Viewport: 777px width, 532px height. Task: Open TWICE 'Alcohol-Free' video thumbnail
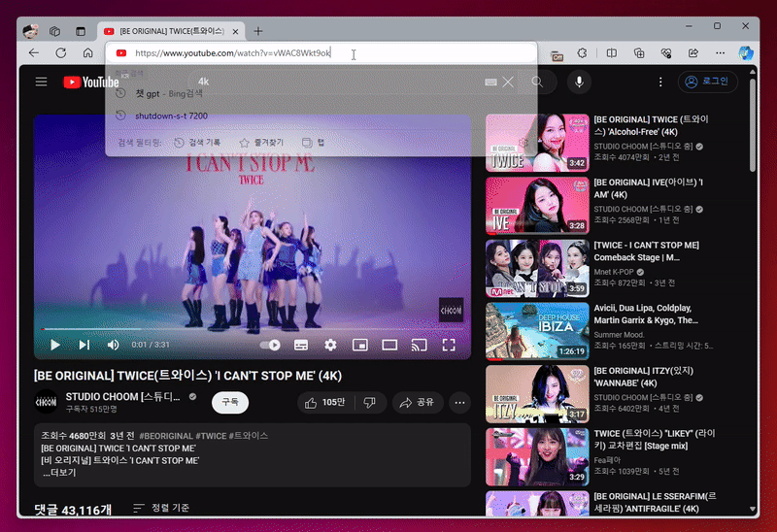tap(537, 143)
